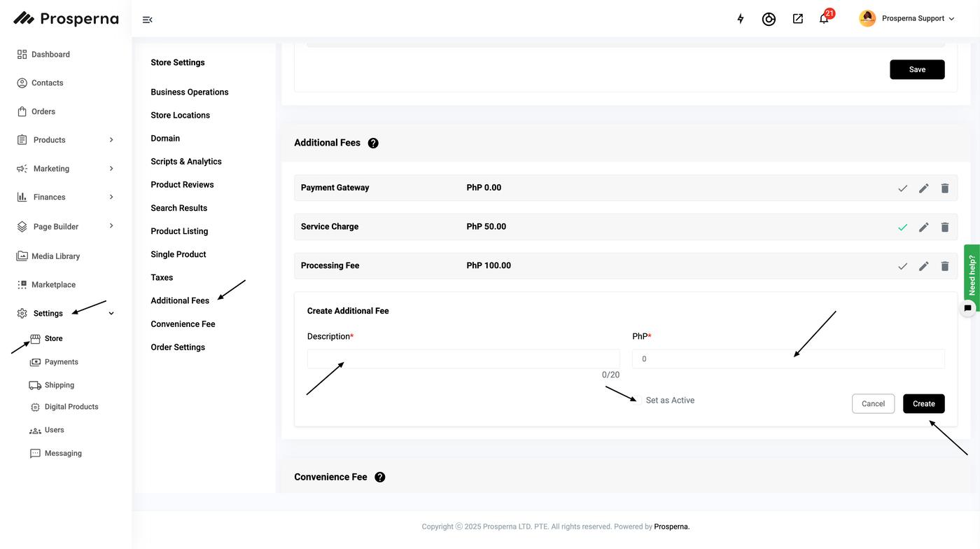Edit the Service Charge fee with pencil icon

924,227
